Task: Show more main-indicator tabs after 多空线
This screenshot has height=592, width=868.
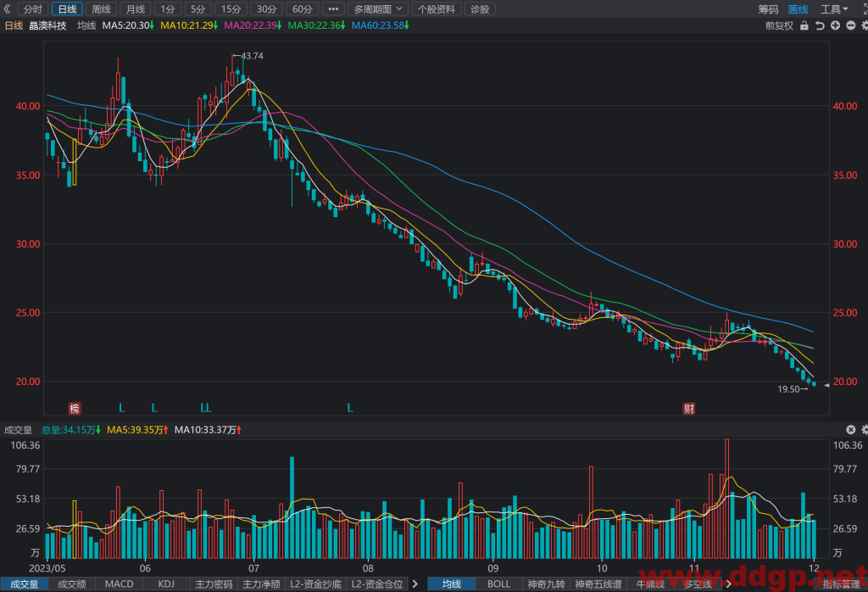Action: 728,584
